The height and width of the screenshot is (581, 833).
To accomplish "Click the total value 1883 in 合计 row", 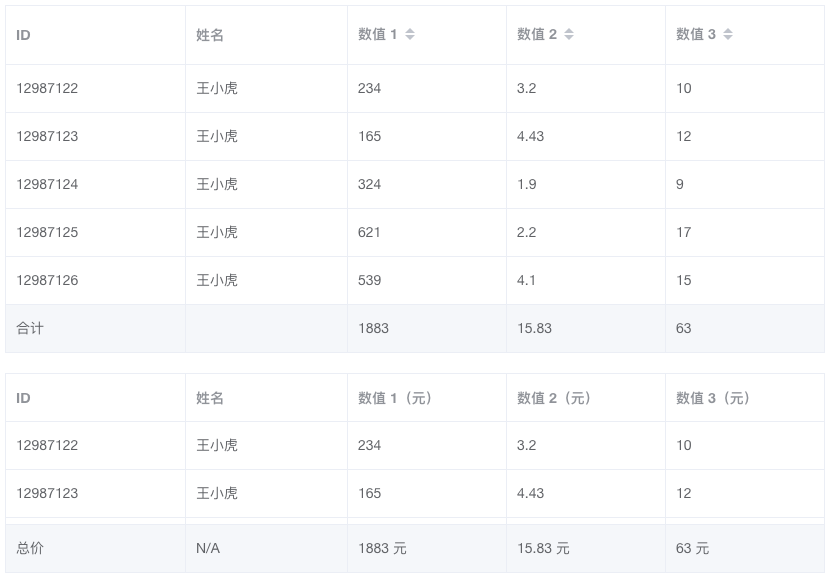I will (373, 328).
